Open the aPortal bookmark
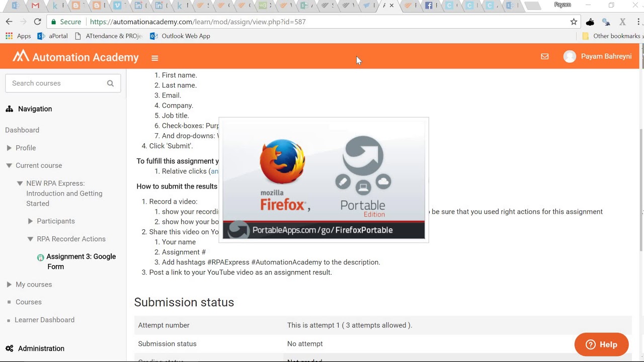 52,36
